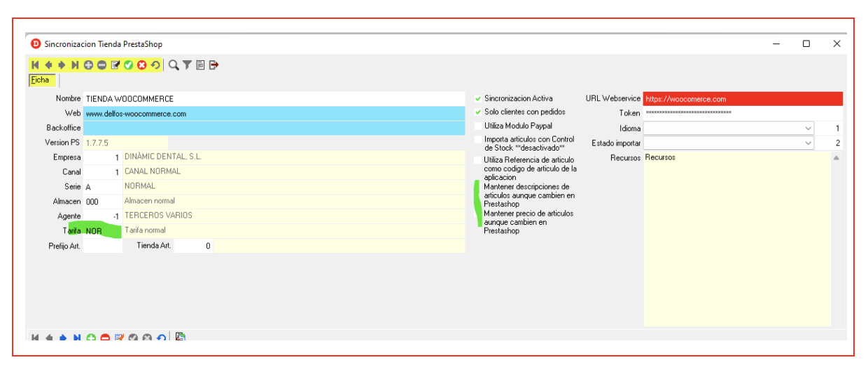Click the Almacen field 000
Screen dimensions: 868x367
102,201
